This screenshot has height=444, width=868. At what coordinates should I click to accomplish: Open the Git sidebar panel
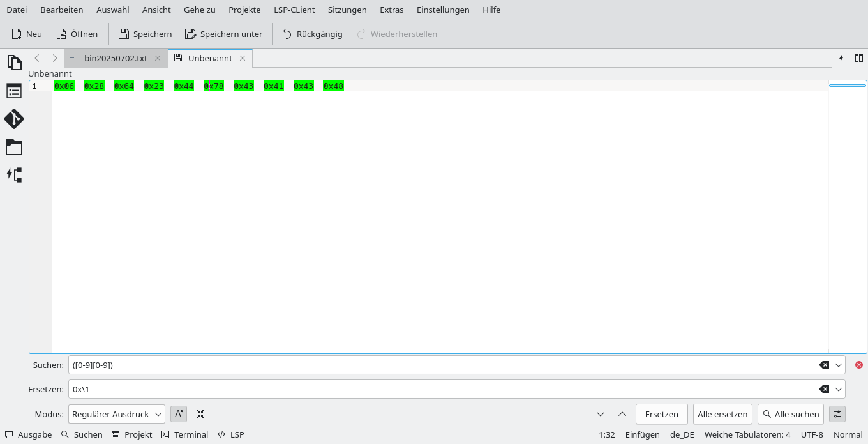14,119
